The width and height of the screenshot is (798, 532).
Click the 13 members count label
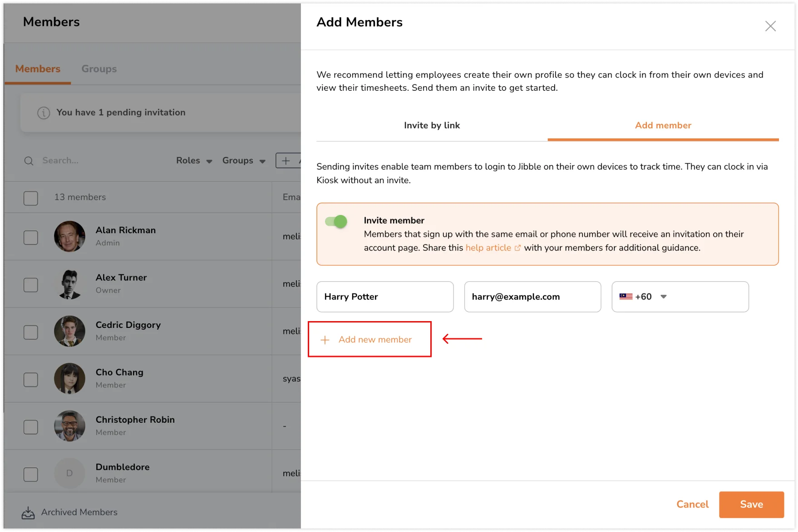click(80, 197)
